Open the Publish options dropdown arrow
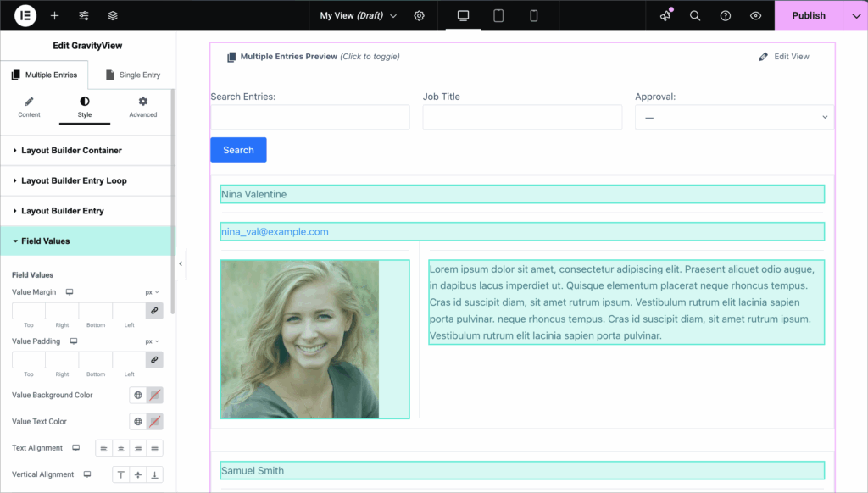This screenshot has width=868, height=493. (855, 15)
